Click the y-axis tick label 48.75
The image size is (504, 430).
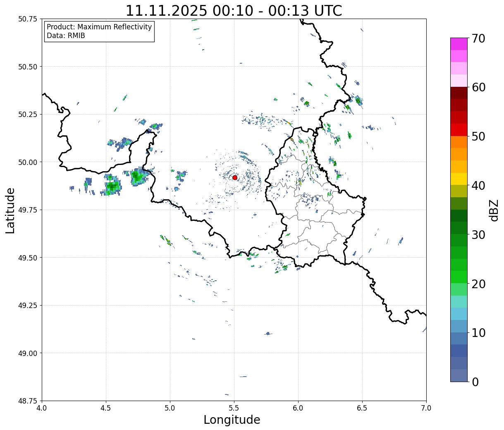click(28, 401)
